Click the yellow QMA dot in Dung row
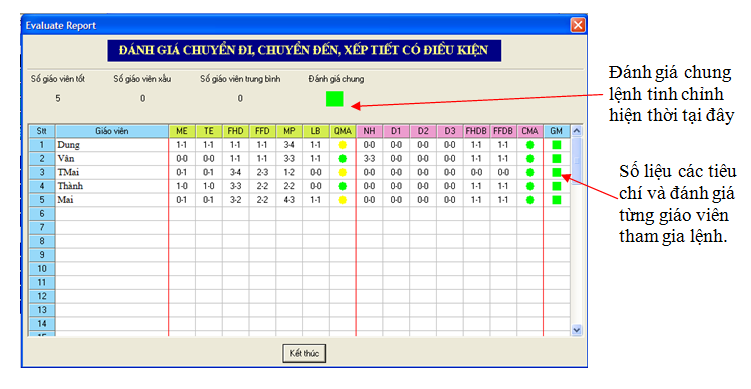Screen dimensions: 751x389 (x=342, y=145)
